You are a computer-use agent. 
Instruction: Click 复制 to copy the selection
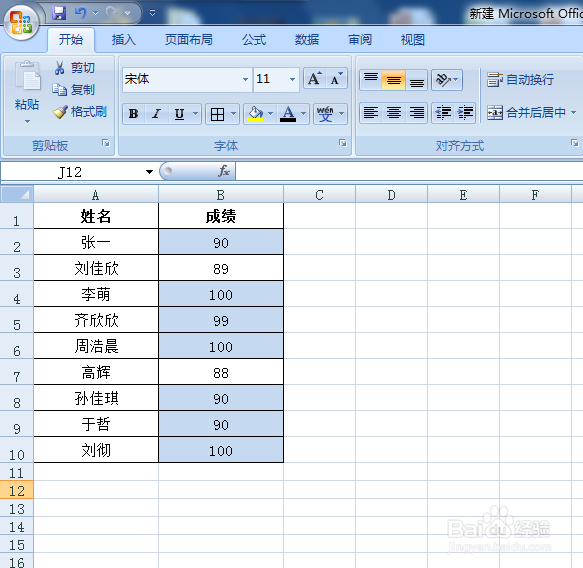pyautogui.click(x=74, y=90)
